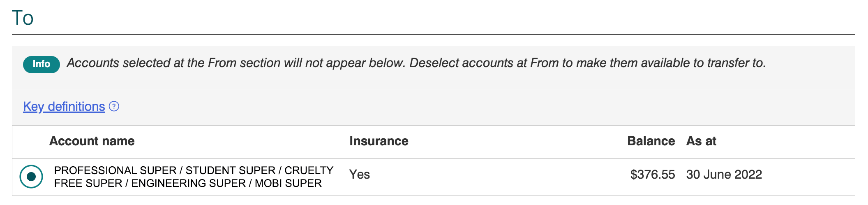868x205 pixels.
Task: Click the To section heading
Action: pyautogui.click(x=23, y=18)
